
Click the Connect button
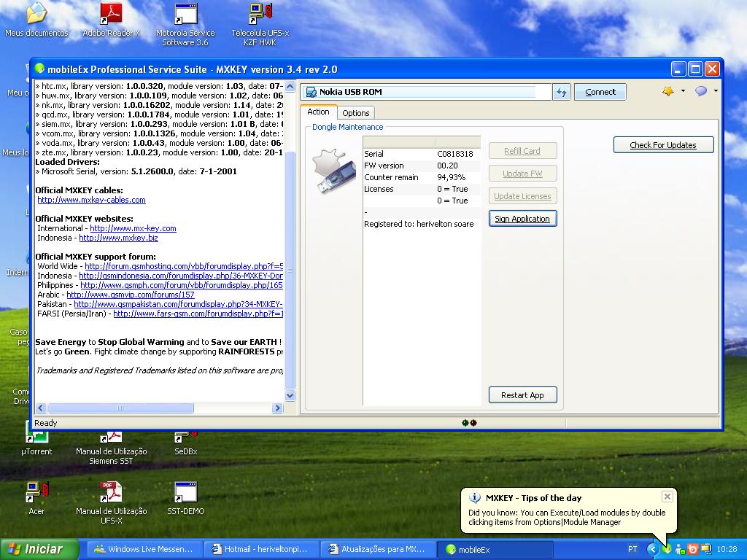(x=600, y=92)
